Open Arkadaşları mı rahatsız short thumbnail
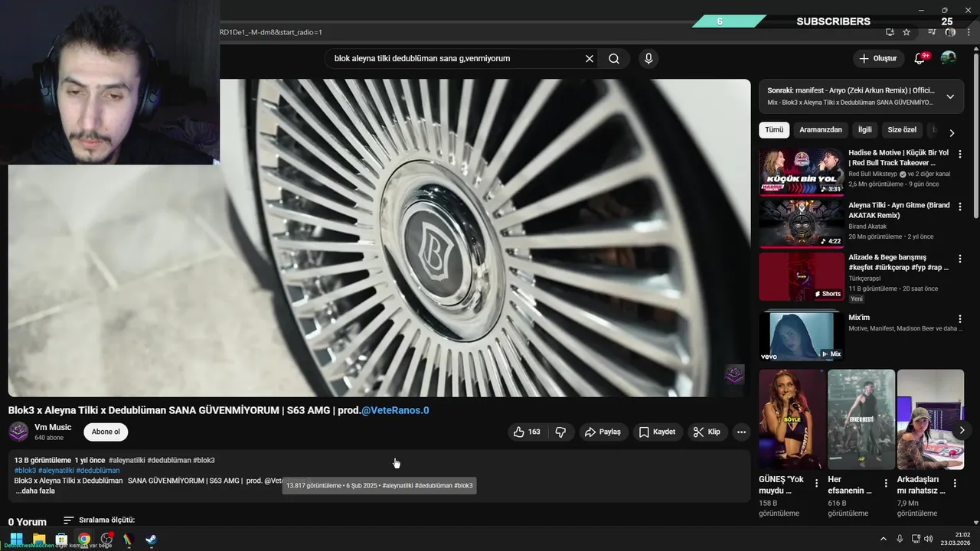Screen dimensions: 980x551 click(x=930, y=419)
